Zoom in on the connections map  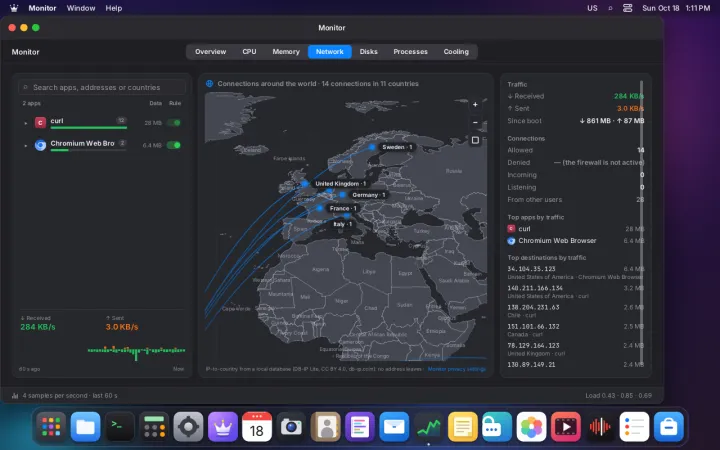475,105
